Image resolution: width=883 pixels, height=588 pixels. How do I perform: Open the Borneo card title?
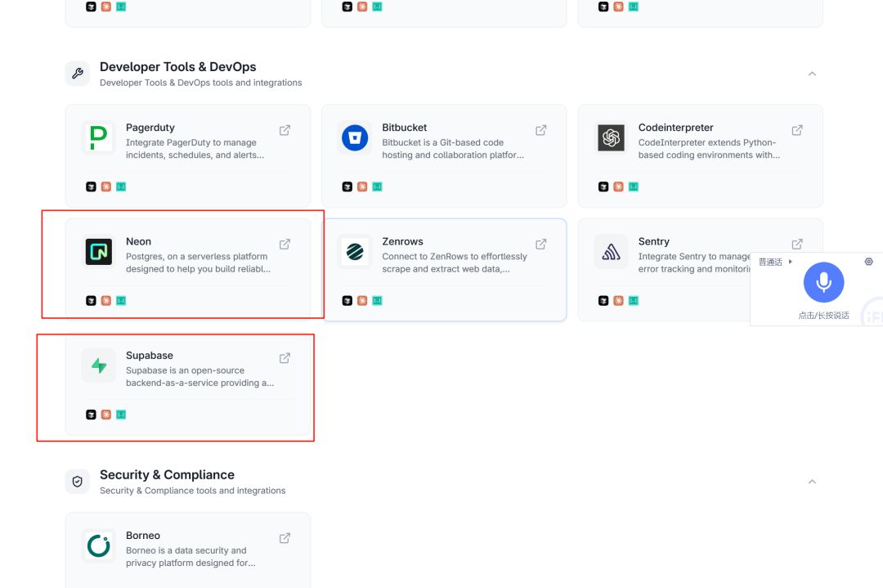[x=143, y=535]
